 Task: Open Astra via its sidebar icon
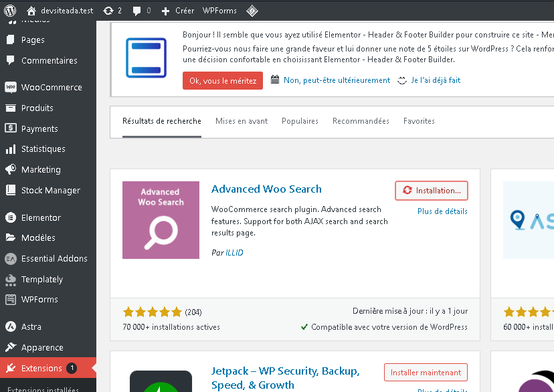pyautogui.click(x=9, y=326)
